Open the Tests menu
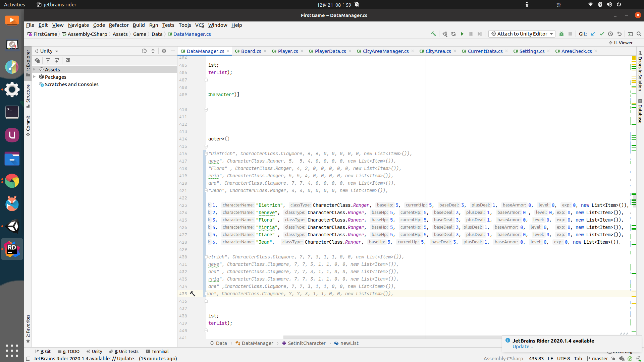 168,25
